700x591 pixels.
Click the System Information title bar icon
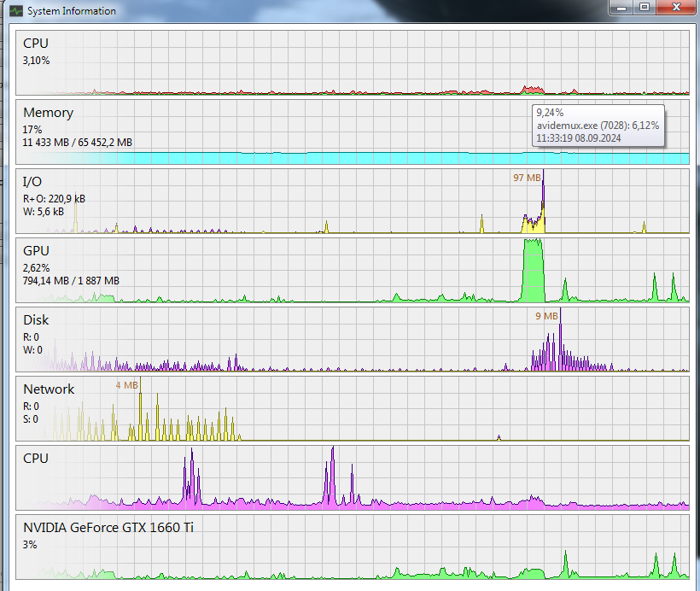click(x=16, y=11)
